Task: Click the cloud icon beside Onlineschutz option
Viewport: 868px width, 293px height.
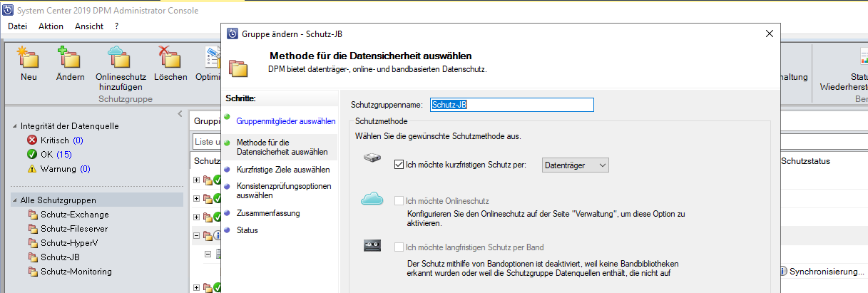Action: (x=372, y=200)
